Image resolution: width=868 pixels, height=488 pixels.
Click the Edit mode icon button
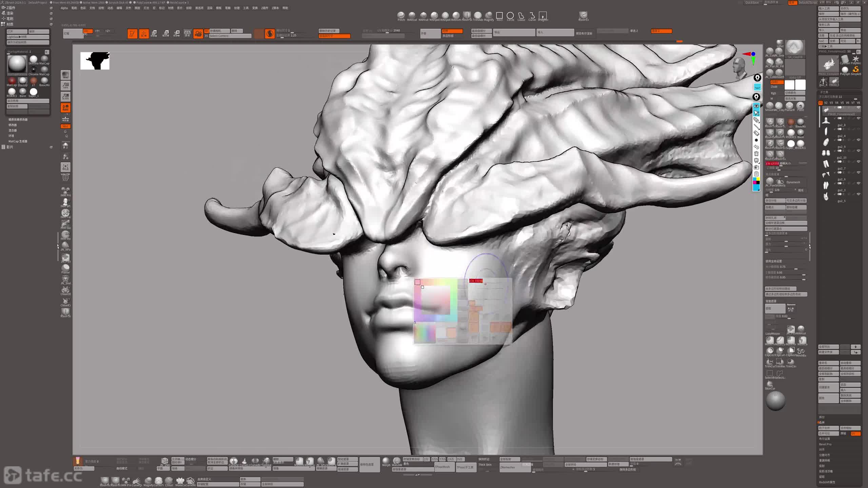[132, 34]
